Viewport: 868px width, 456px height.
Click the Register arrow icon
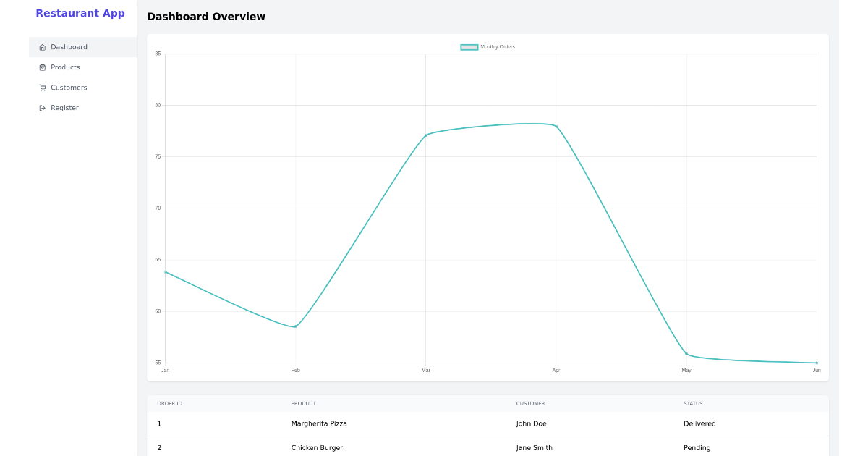click(x=42, y=108)
